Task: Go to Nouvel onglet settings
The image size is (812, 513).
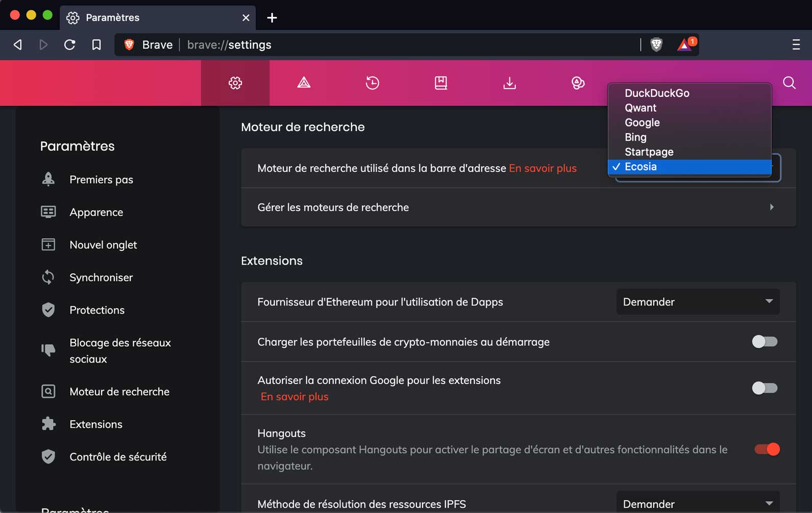Action: tap(103, 245)
